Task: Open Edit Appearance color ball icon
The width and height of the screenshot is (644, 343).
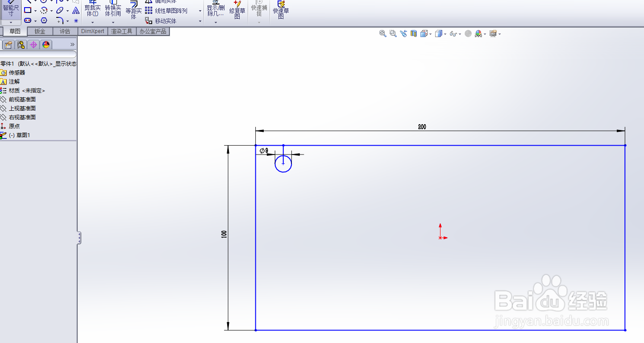Action: click(478, 33)
